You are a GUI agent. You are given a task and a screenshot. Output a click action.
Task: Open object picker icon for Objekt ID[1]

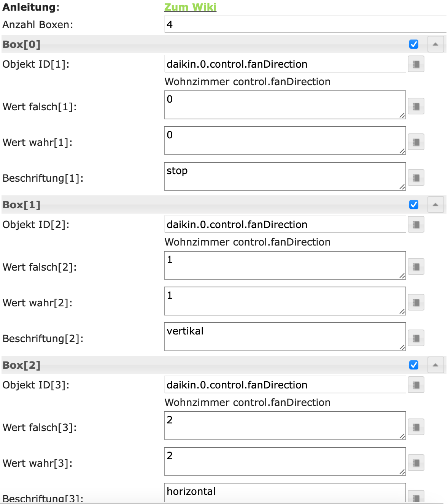click(x=416, y=64)
